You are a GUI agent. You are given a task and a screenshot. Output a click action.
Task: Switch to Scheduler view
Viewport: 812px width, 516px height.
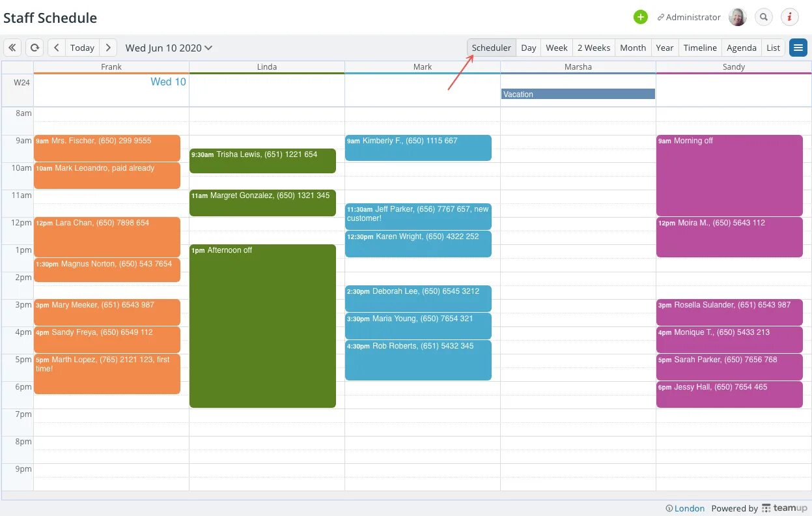click(492, 48)
